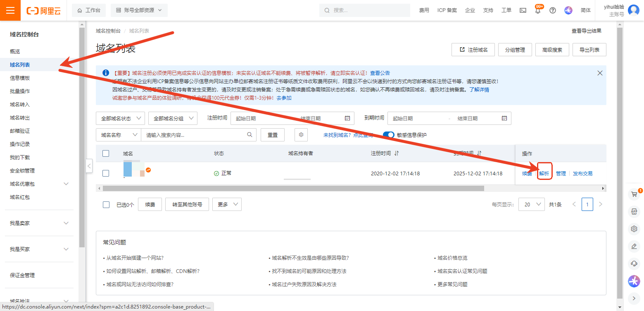The width and height of the screenshot is (644, 311).
Task: Click the 高级搜索 button
Action: point(552,50)
